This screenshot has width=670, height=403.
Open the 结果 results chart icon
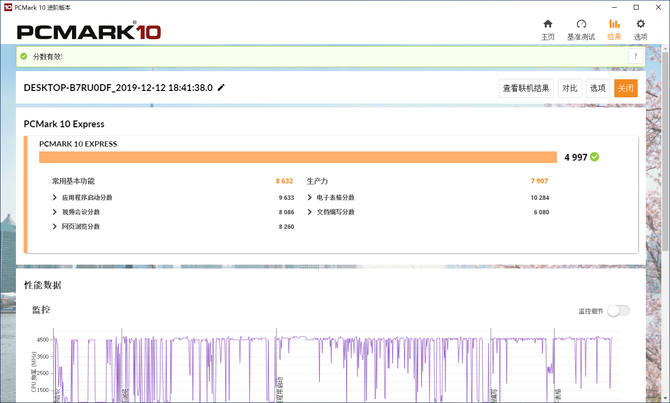pyautogui.click(x=614, y=24)
